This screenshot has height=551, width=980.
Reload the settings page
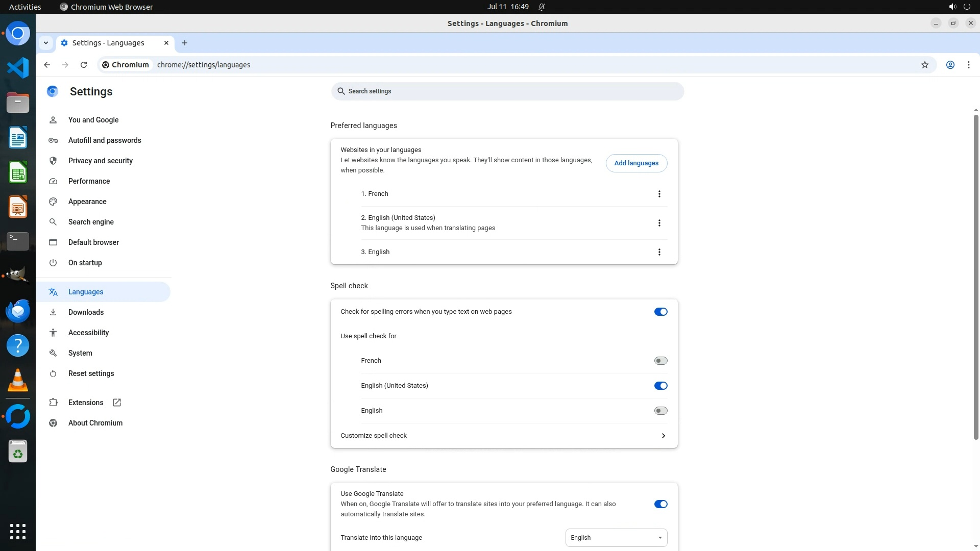tap(84, 65)
